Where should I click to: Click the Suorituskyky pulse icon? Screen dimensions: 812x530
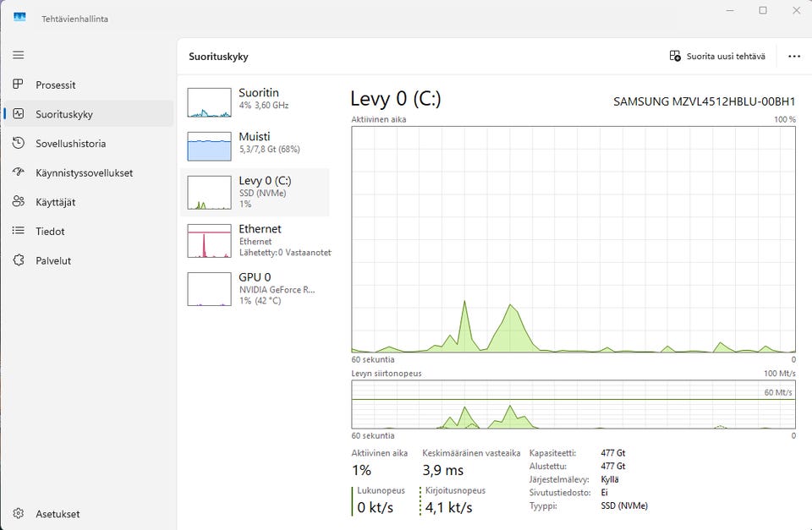(18, 113)
